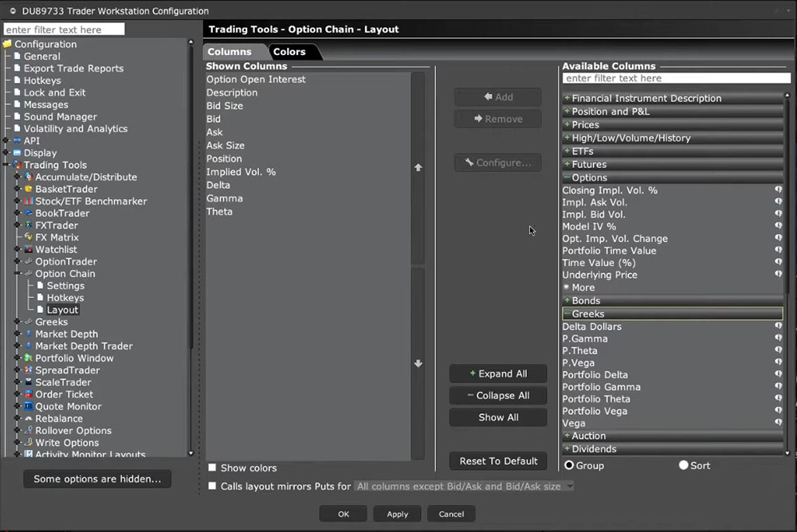Expand the High/Low/Volume/History group
This screenshot has height=532, width=797.
point(673,138)
